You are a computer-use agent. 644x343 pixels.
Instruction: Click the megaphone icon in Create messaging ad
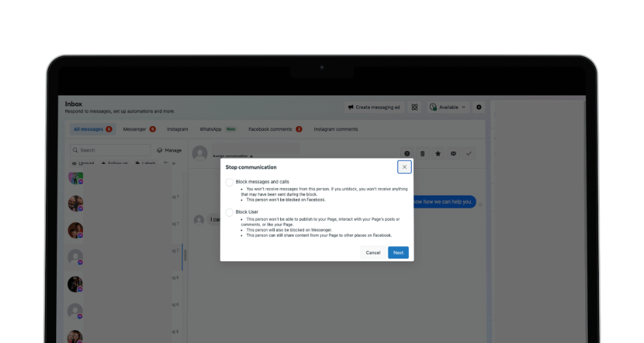351,107
